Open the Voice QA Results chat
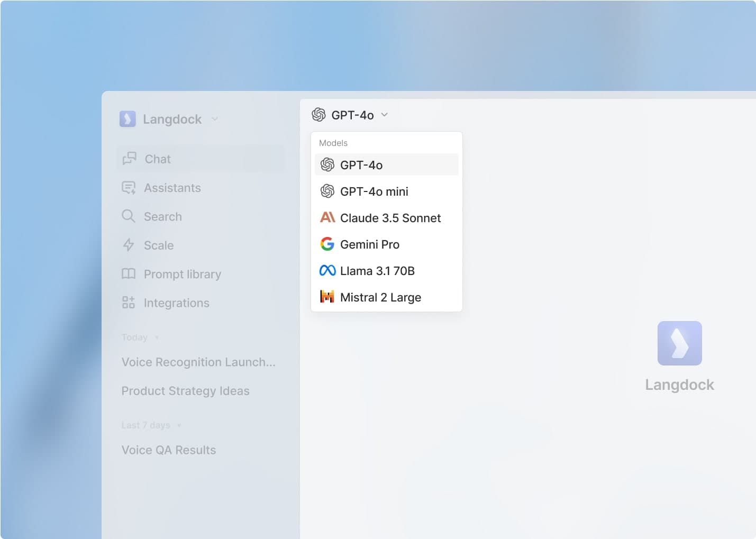 [x=169, y=450]
